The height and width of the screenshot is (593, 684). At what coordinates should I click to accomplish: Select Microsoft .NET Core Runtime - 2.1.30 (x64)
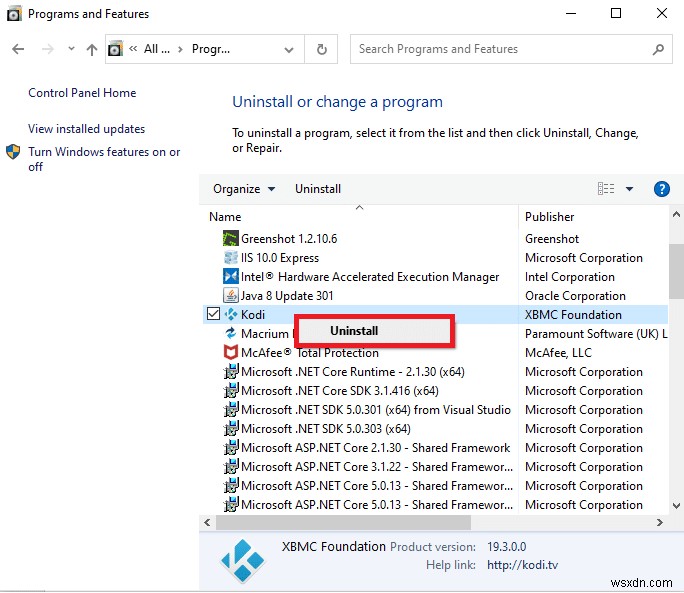[352, 372]
